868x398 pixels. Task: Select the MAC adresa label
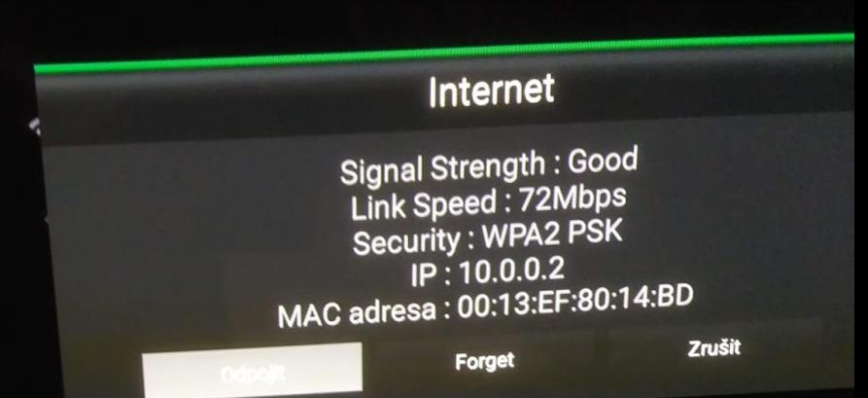357,313
